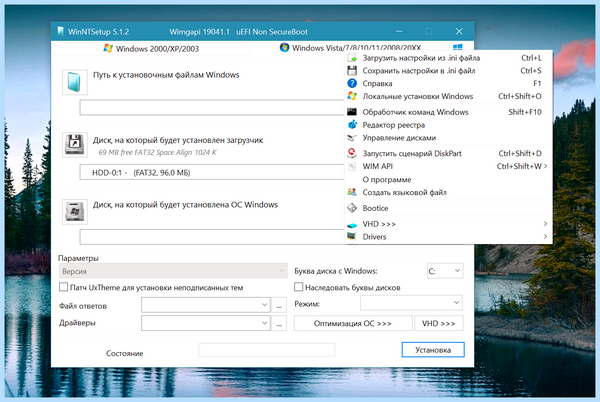Launch Bootice from the menu
Screen dimensions: 600x402
coord(448,208)
